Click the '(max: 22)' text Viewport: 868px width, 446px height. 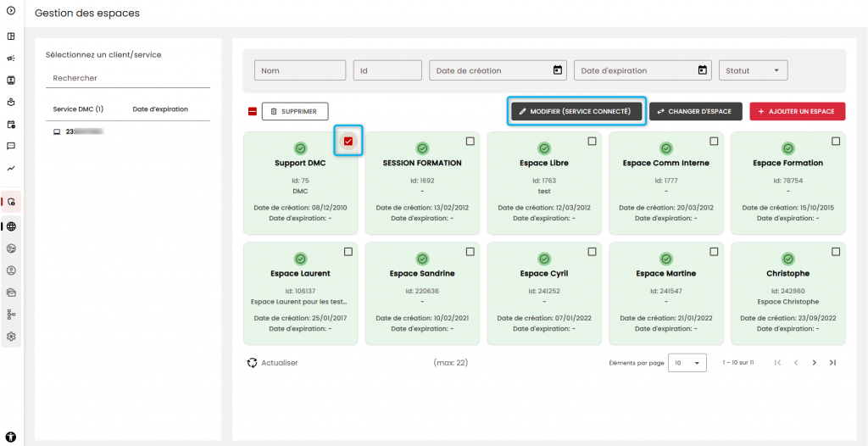coord(451,363)
